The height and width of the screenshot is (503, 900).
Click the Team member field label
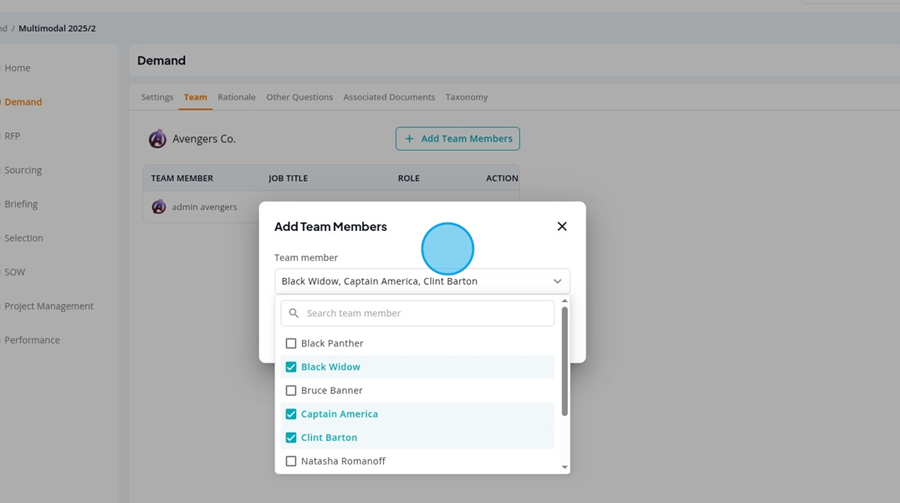click(306, 258)
